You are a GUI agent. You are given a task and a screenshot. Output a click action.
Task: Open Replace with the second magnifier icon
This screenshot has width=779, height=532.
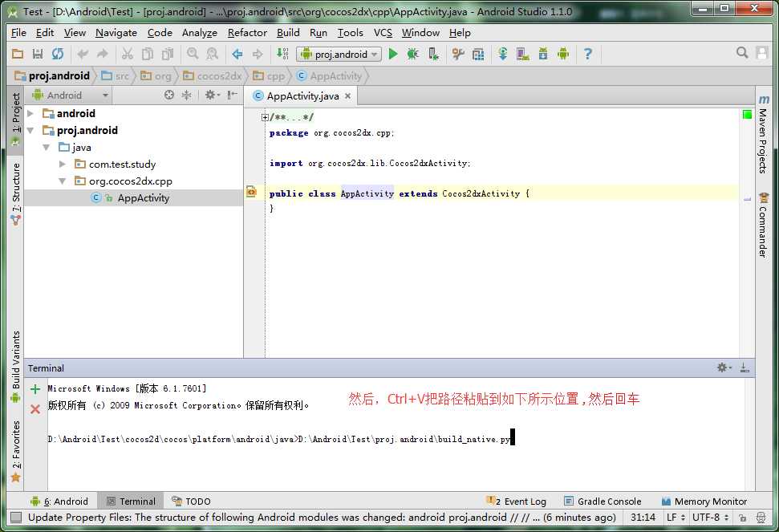(x=213, y=54)
